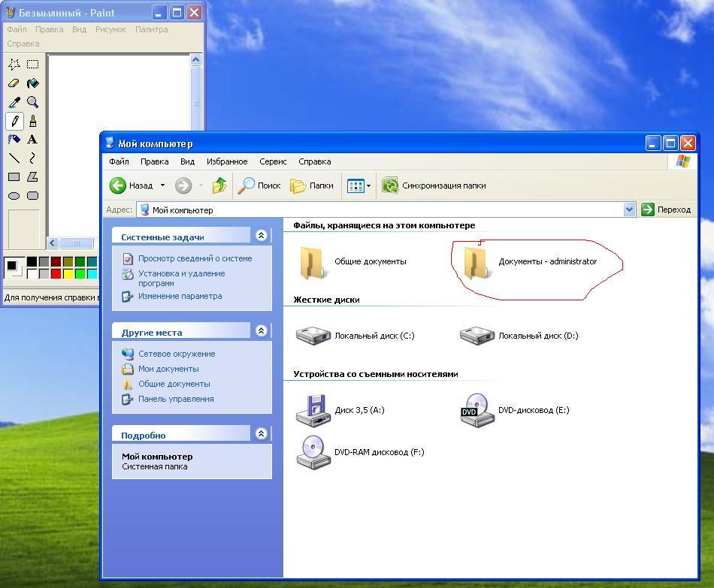This screenshot has height=588, width=714.
Task: Choose the Eraser tool in Paint
Action: pos(14,83)
